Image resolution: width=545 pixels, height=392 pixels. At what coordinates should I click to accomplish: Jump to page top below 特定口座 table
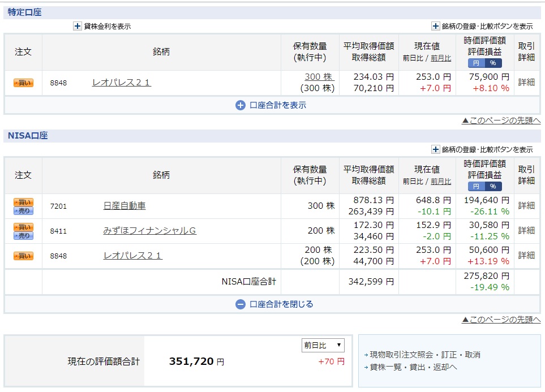click(501, 120)
